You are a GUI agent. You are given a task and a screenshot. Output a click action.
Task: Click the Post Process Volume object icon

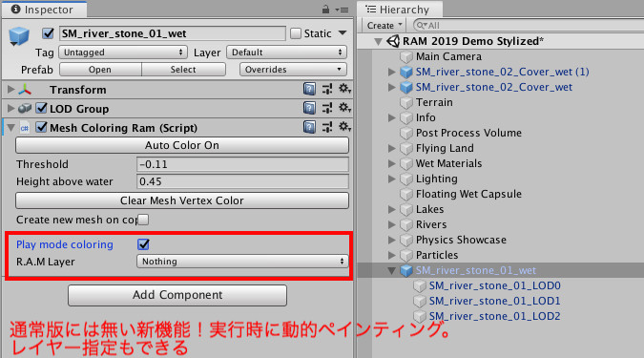(x=406, y=133)
